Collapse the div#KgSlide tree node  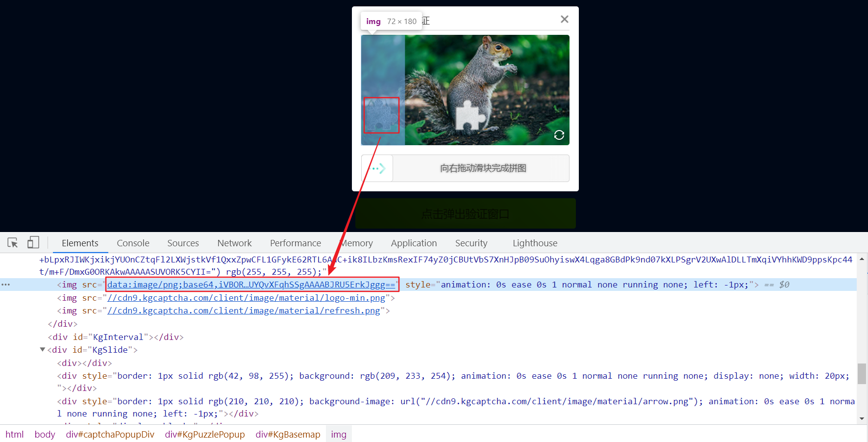(x=43, y=350)
